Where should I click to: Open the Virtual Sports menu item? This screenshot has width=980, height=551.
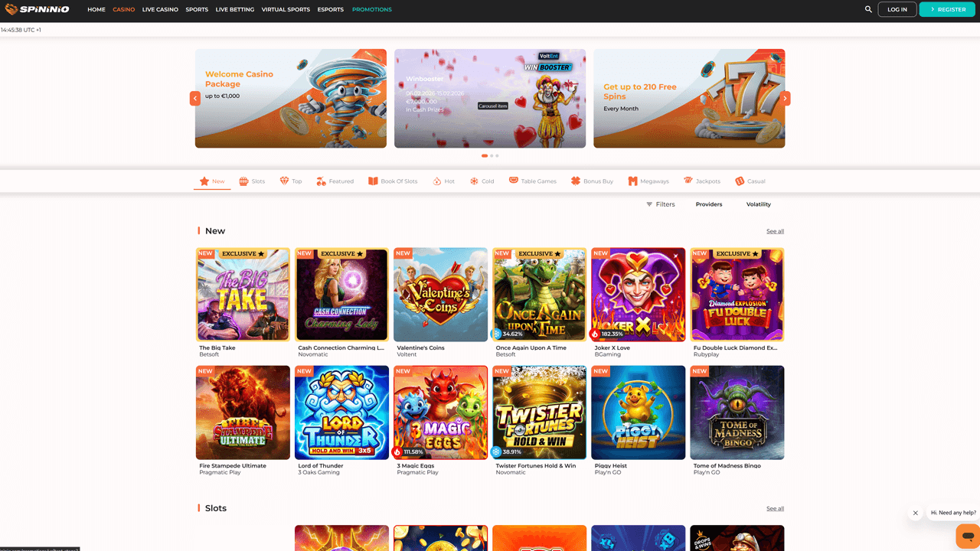[x=286, y=10]
